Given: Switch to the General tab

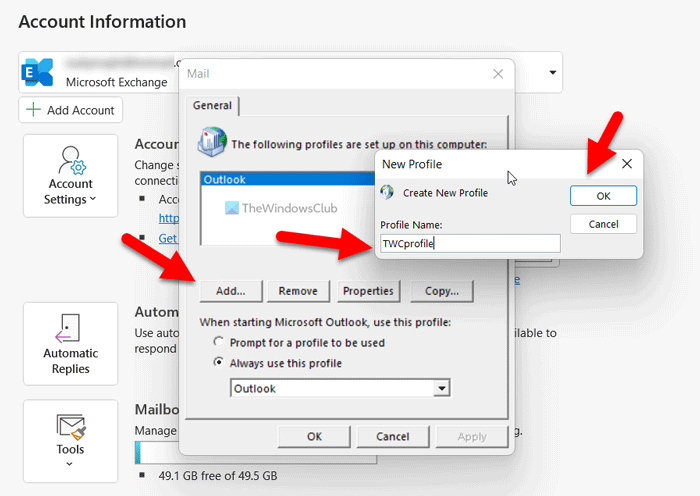Looking at the screenshot, I should [212, 105].
